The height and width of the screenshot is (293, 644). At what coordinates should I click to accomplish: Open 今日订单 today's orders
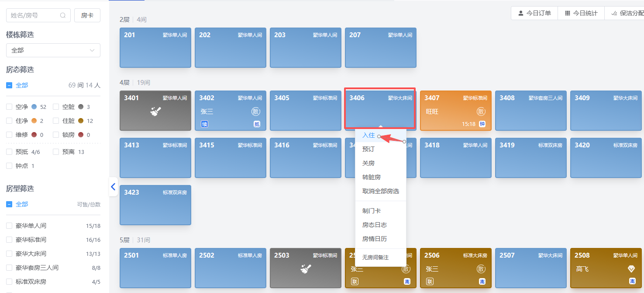534,13
